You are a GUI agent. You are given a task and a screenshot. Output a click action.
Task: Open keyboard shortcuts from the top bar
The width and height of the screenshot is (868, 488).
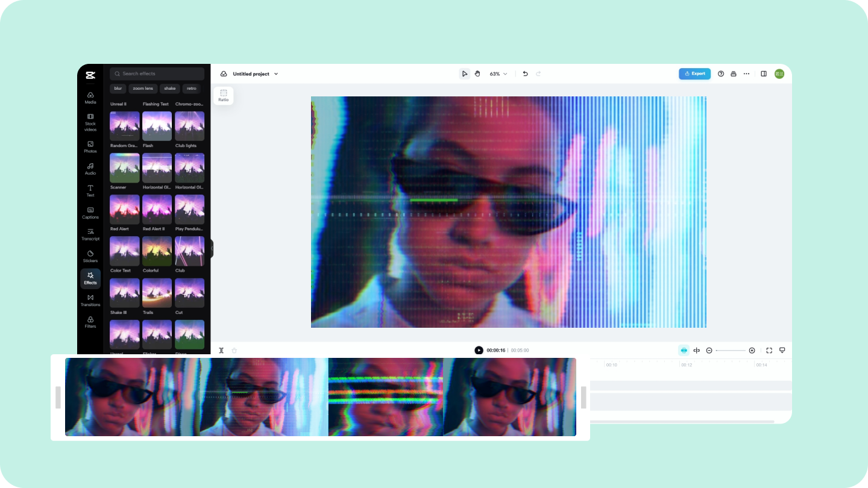733,74
